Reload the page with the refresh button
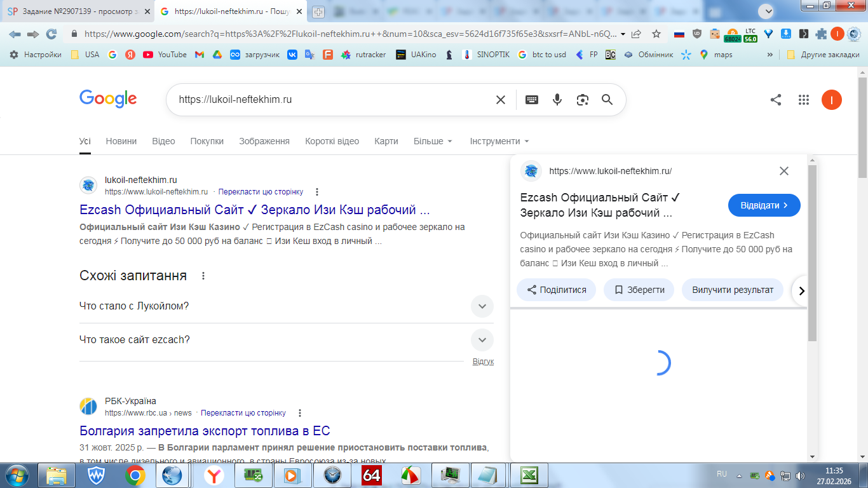868x488 pixels. 51,34
